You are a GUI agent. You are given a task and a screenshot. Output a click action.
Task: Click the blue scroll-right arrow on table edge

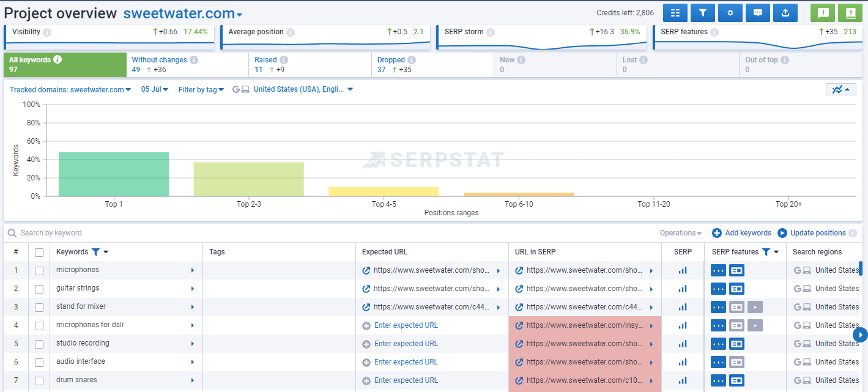point(861,335)
